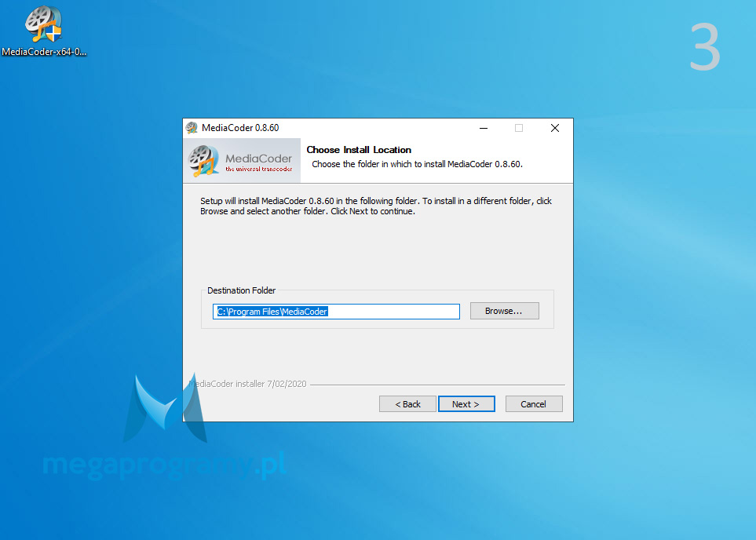The width and height of the screenshot is (756, 540).
Task: Click the 'Setup will install MediaCoder' instructions
Action: tap(376, 206)
